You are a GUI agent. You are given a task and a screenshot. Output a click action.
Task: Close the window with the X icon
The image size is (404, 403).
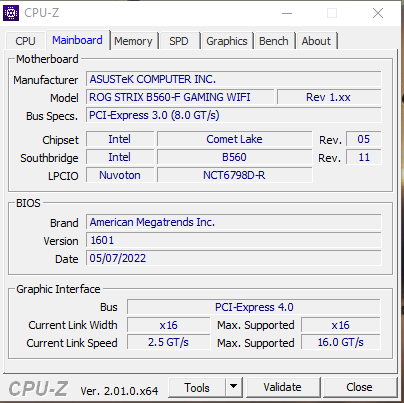click(x=378, y=13)
